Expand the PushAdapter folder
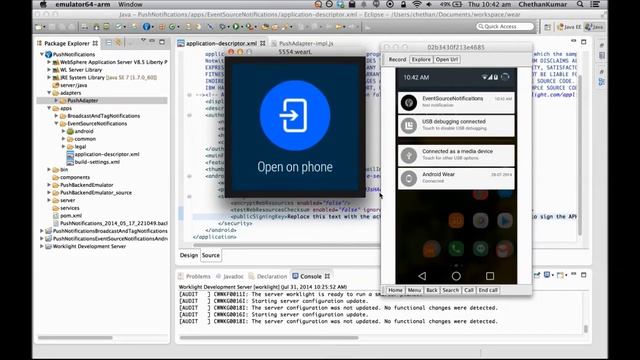The height and width of the screenshot is (360, 640). point(56,100)
